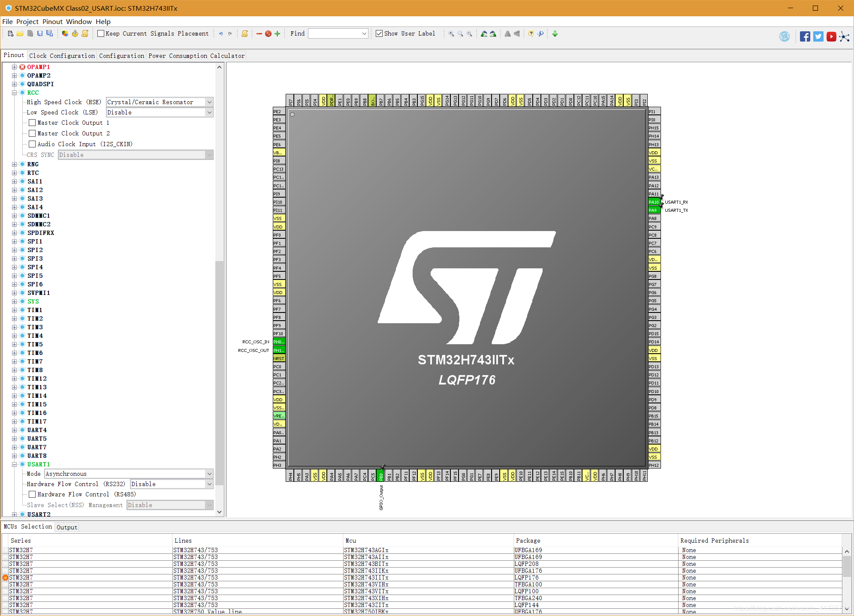
Task: Open the Twitter link icon
Action: click(818, 36)
